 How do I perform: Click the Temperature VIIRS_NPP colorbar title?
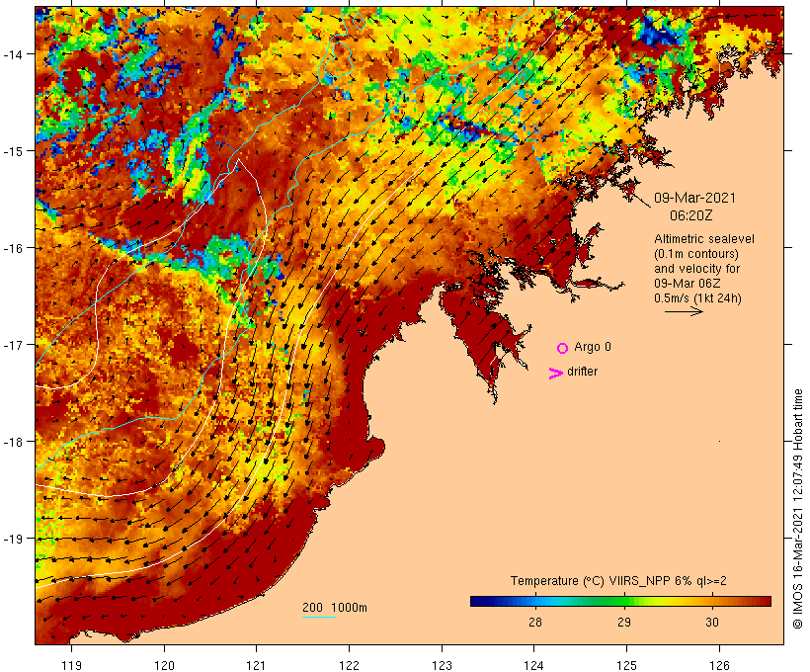coord(618,581)
